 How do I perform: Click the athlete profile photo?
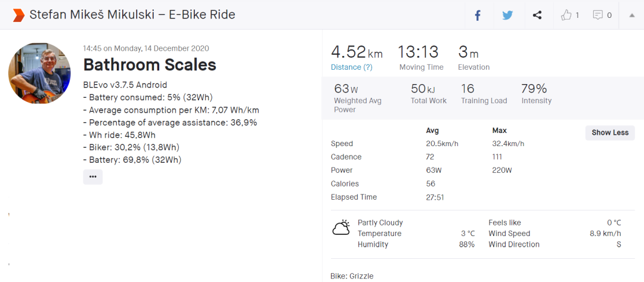tap(39, 73)
